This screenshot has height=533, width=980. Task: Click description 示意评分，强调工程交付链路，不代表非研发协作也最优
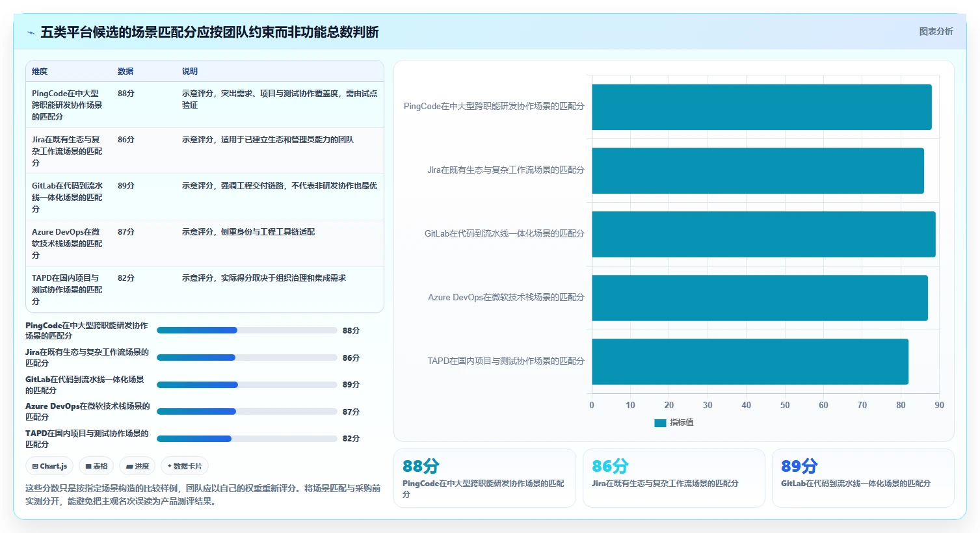tap(280, 186)
